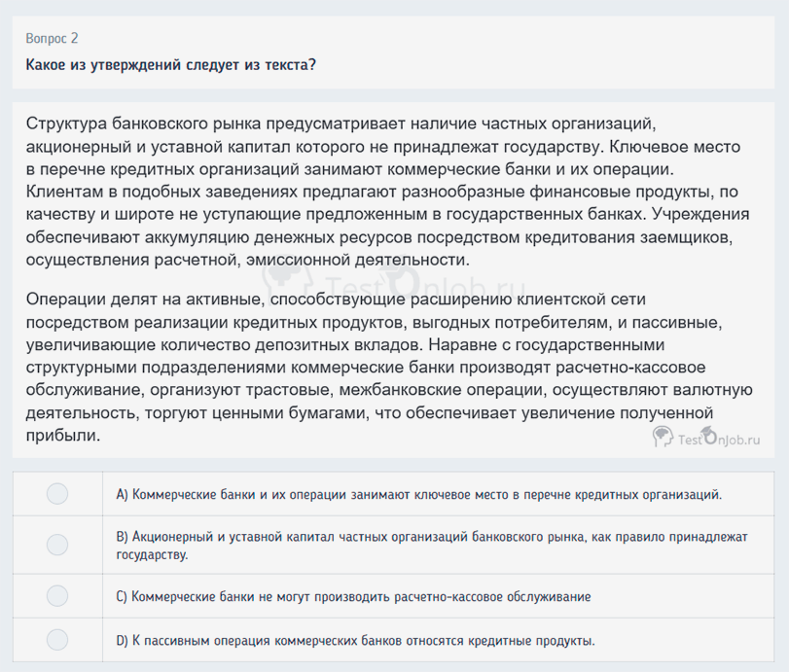Screen dimensions: 789x672
Task: Select answer option D radio button
Action: click(57, 640)
